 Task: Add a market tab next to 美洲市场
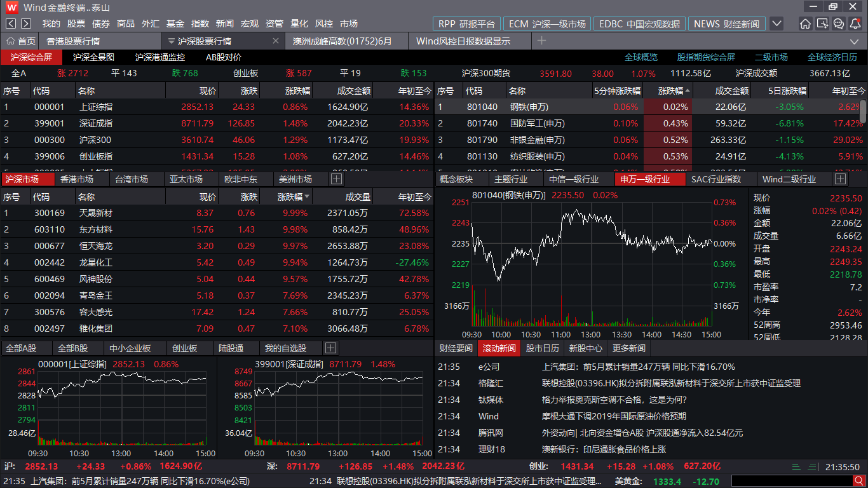pos(336,179)
